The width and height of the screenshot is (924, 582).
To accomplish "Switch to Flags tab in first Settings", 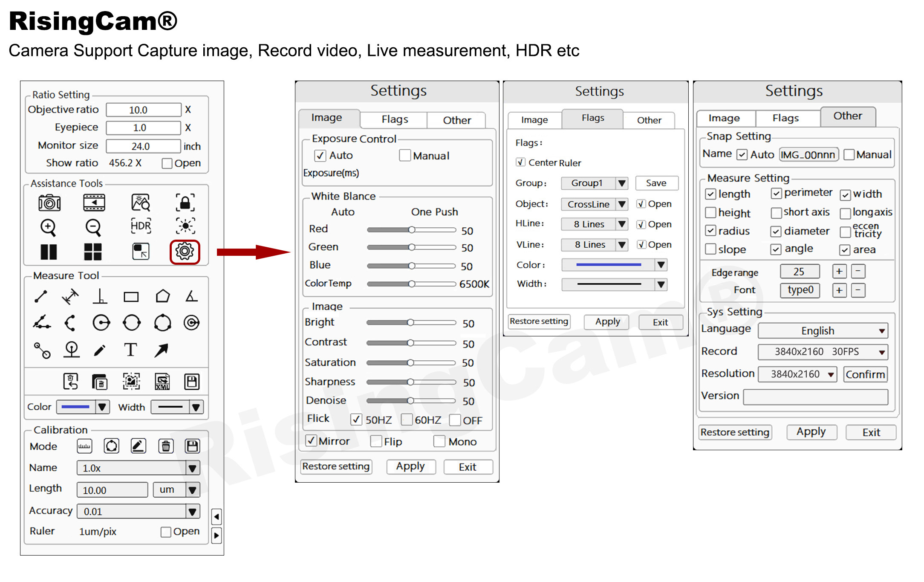I will tap(394, 120).
